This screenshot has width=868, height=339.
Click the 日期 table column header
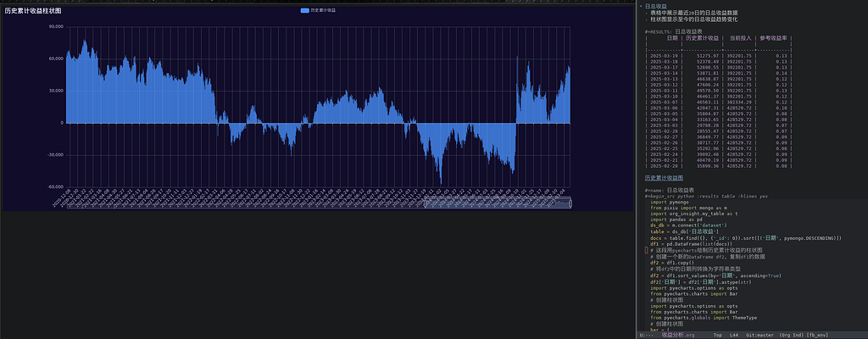pyautogui.click(x=671, y=38)
